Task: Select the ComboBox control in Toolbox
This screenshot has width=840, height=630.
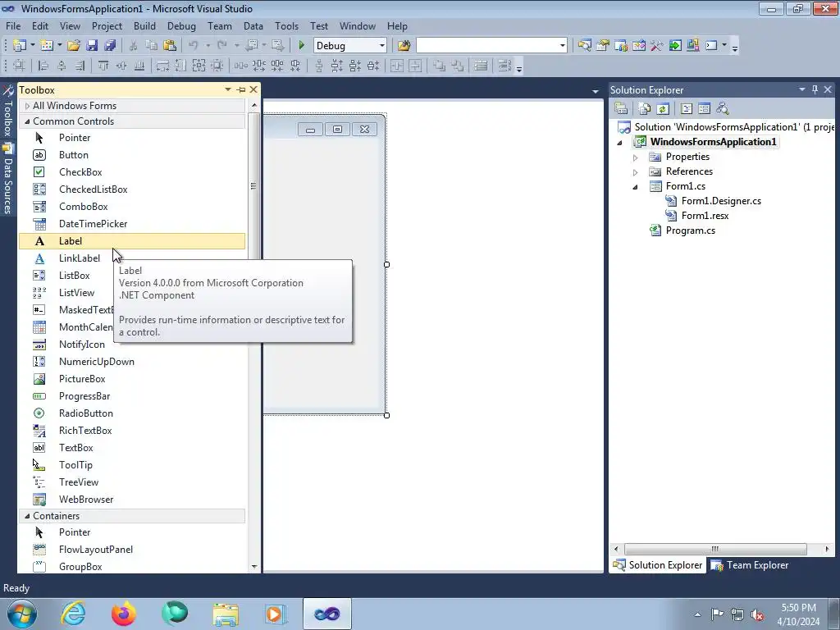Action: click(x=132, y=206)
